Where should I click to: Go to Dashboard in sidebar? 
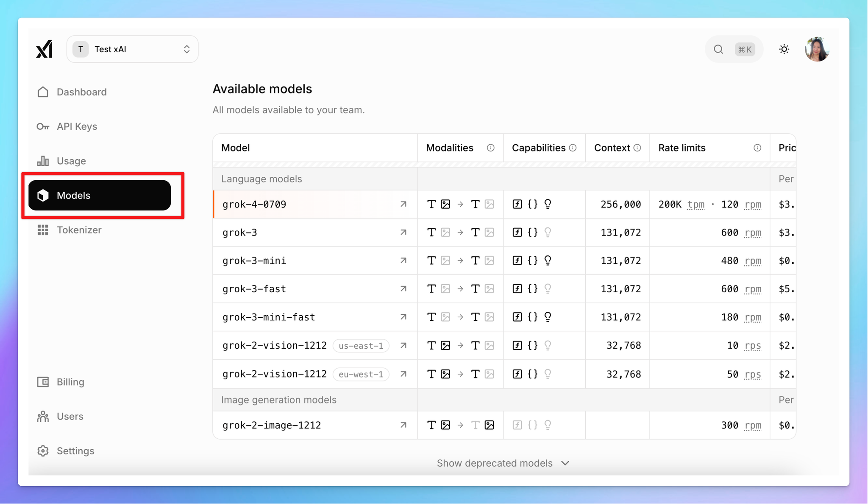click(x=81, y=92)
